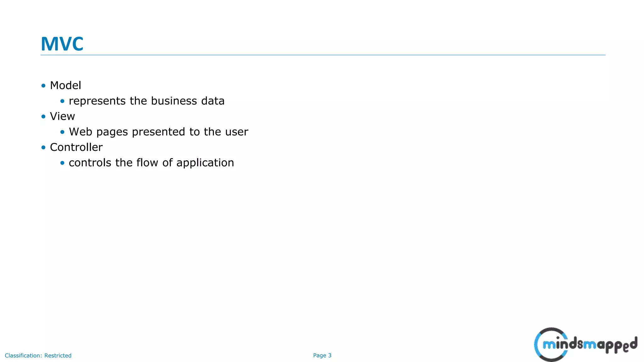This screenshot has height=362, width=644.
Task: Click the 'Classification: Restricted' footer
Action: point(38,355)
